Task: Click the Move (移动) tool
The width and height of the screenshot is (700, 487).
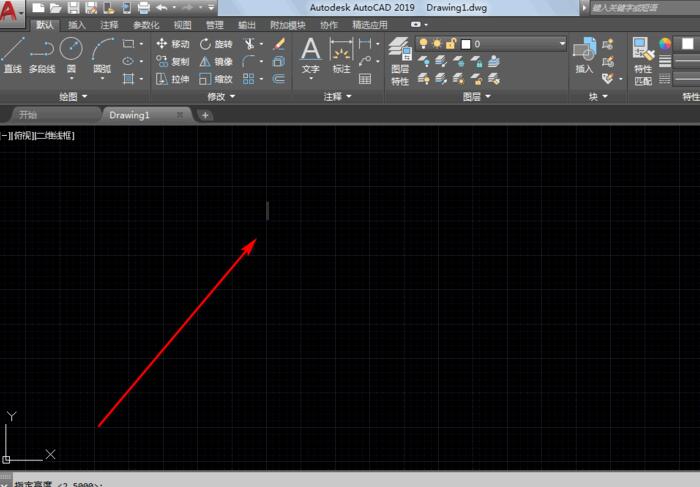Action: click(173, 43)
